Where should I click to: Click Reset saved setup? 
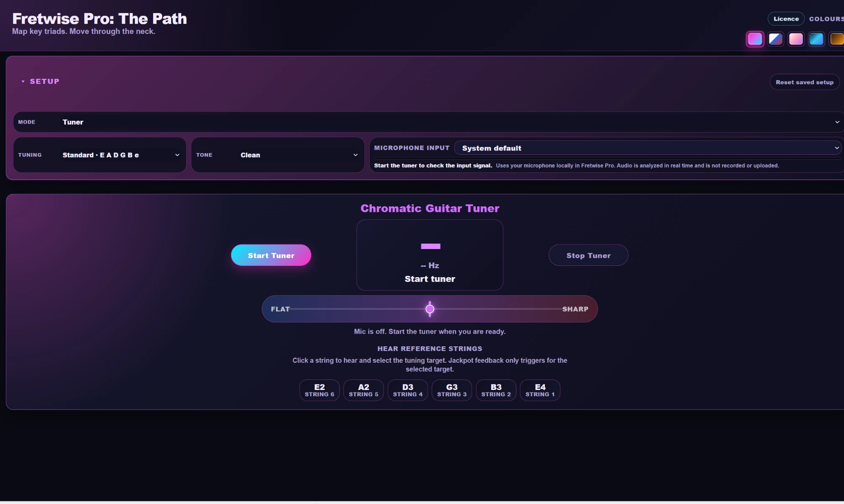[x=805, y=82]
